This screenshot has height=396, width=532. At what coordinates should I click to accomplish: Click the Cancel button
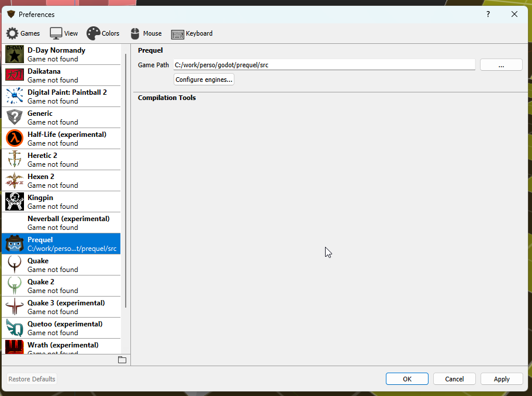coord(454,379)
